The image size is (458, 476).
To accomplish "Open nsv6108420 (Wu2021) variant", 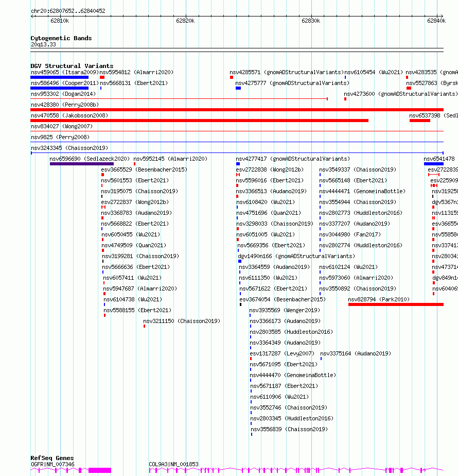I will click(266, 202).
